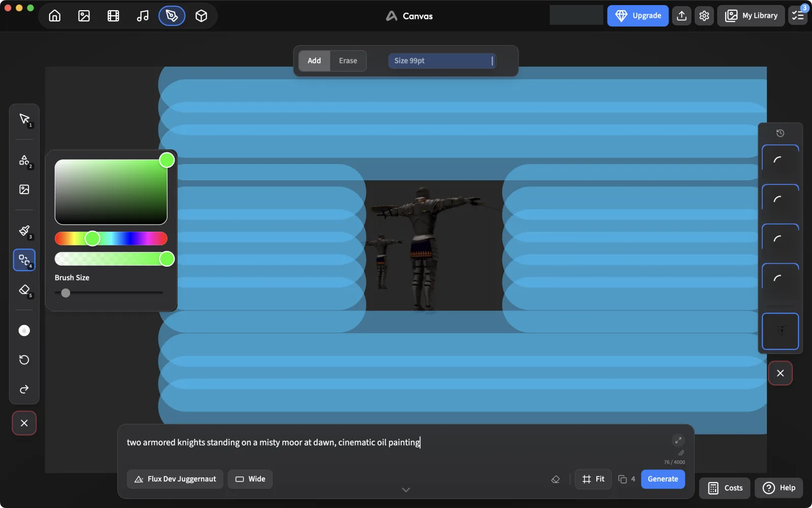
Task: Select the Add Image tool
Action: 24,189
